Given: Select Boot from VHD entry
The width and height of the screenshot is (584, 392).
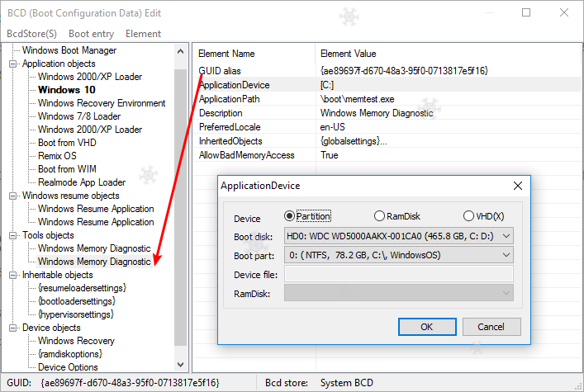Looking at the screenshot, I should [x=67, y=143].
